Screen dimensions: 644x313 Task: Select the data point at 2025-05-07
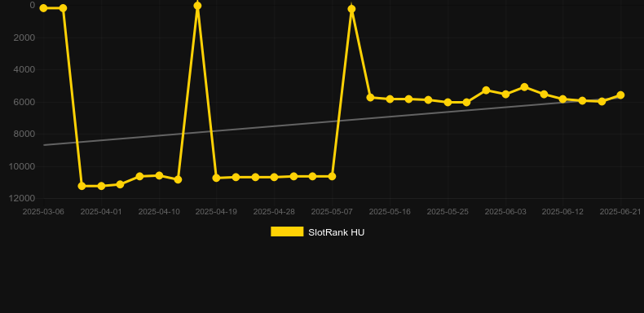tap(333, 176)
